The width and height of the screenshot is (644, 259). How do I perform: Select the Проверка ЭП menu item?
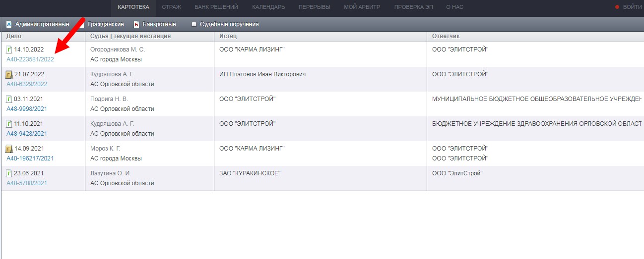(413, 7)
